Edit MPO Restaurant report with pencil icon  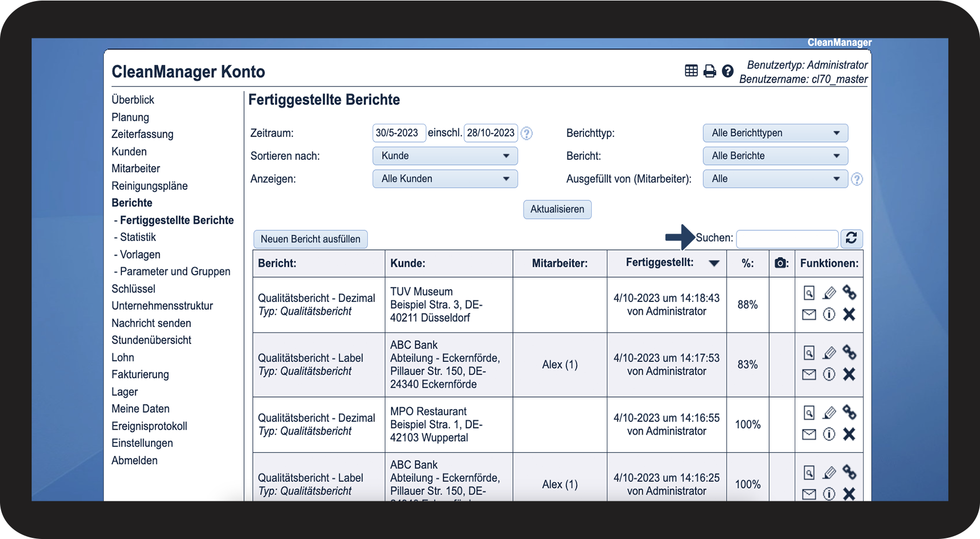click(829, 412)
